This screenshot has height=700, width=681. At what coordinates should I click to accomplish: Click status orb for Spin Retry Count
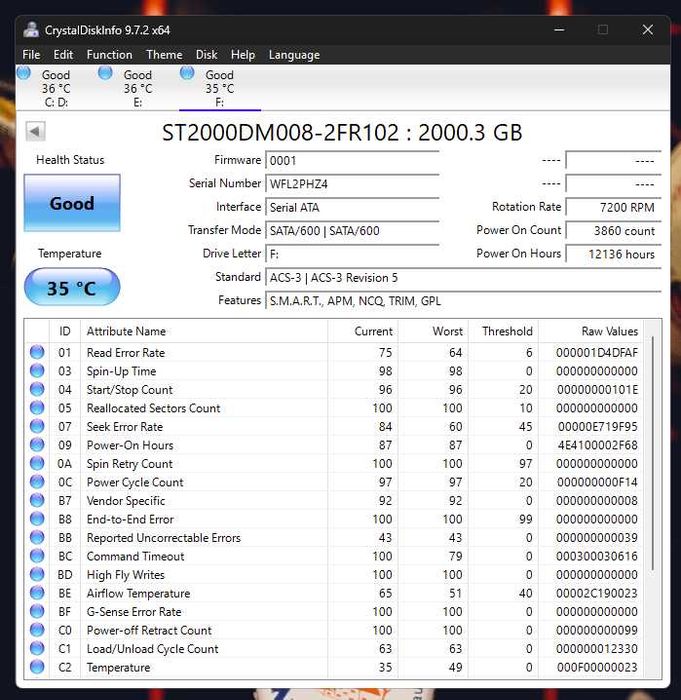tap(37, 463)
